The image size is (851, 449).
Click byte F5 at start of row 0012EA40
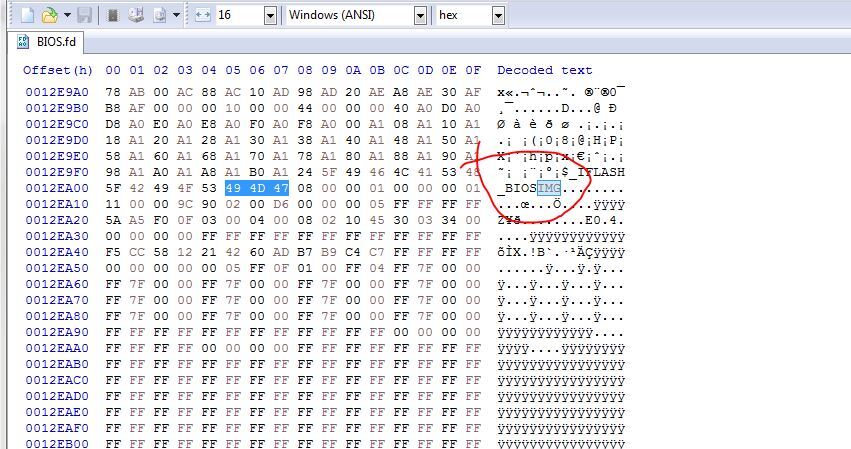click(113, 252)
